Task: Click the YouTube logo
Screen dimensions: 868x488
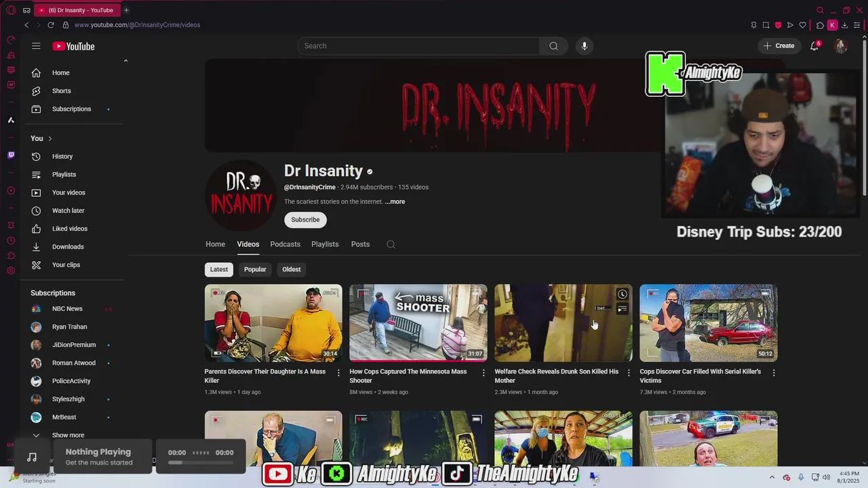Action: tap(73, 46)
